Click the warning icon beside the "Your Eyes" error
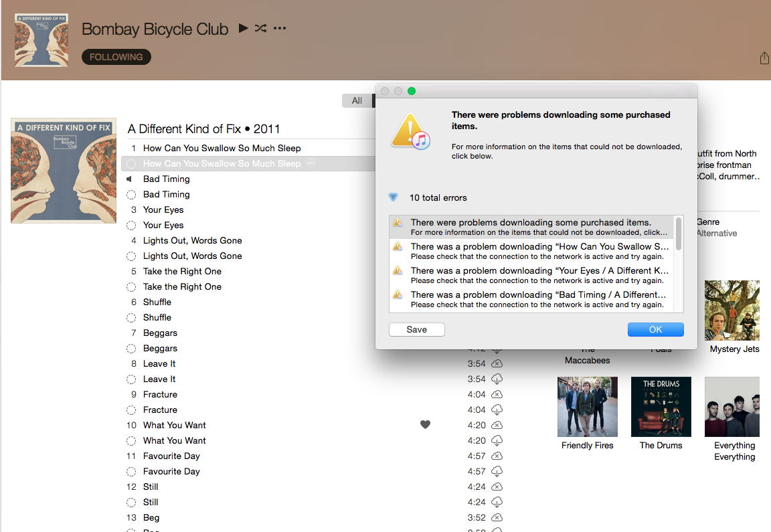Image resolution: width=771 pixels, height=532 pixels. pos(398,270)
